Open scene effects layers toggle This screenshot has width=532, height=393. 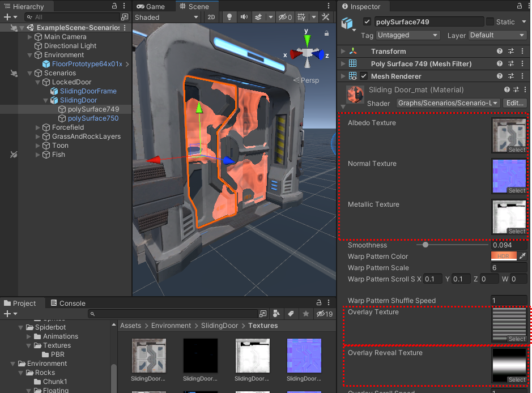coord(258,17)
